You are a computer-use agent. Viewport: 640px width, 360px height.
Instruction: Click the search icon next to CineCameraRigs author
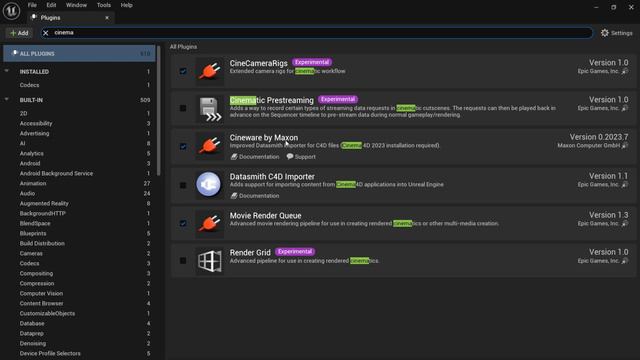click(624, 71)
